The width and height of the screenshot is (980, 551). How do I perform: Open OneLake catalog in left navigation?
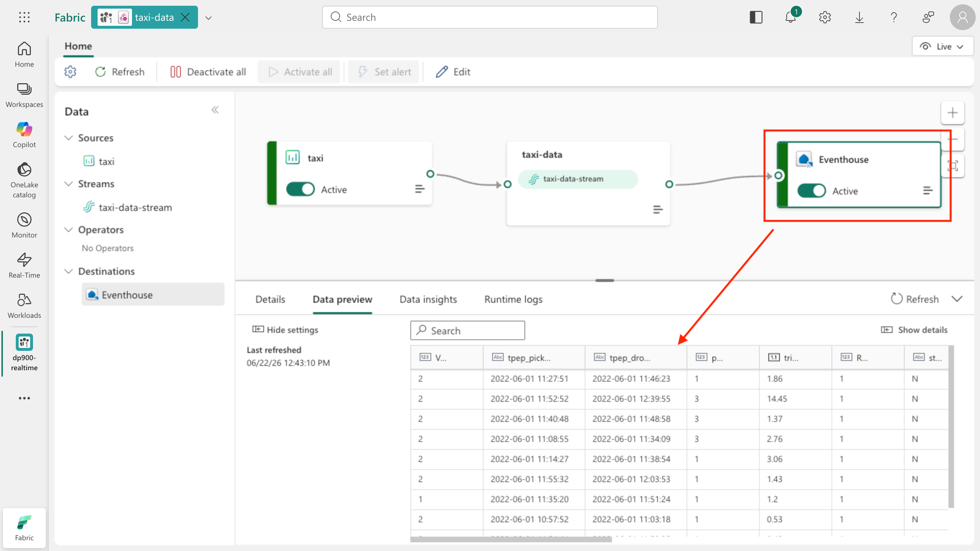point(24,180)
